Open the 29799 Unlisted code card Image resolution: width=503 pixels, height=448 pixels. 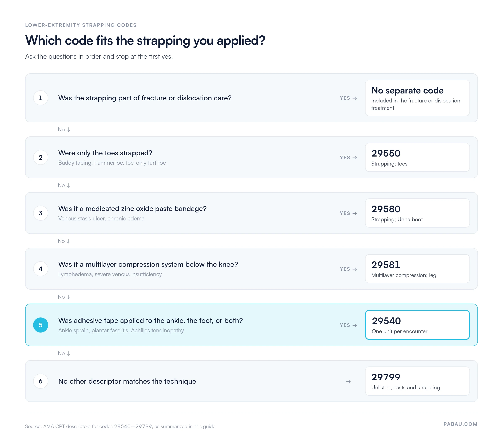tap(417, 381)
